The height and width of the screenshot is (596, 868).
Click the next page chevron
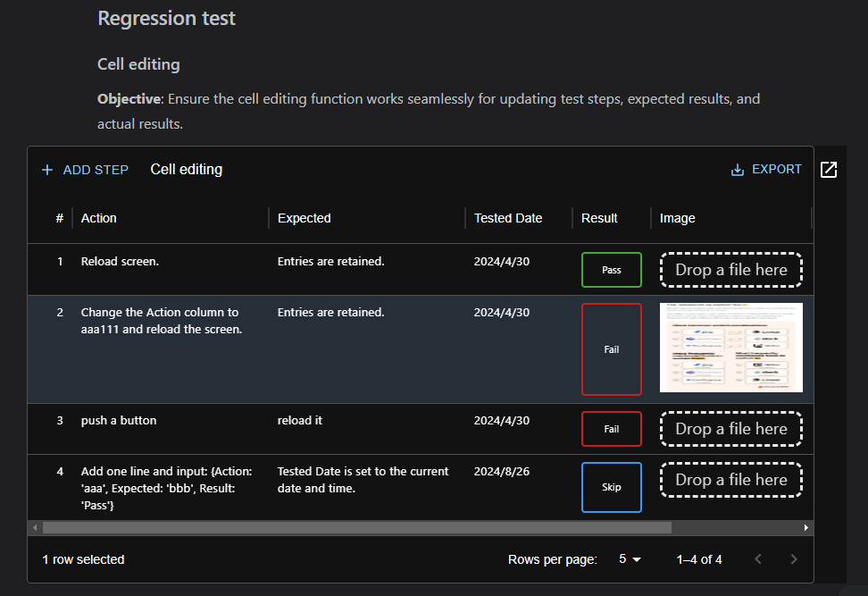coord(794,558)
